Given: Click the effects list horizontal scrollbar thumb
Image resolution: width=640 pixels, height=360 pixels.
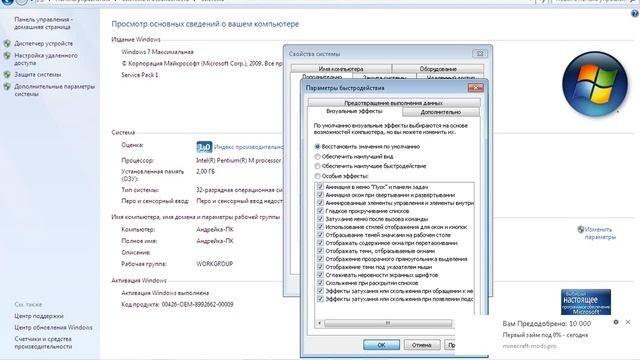Looking at the screenshot, I should [x=388, y=323].
